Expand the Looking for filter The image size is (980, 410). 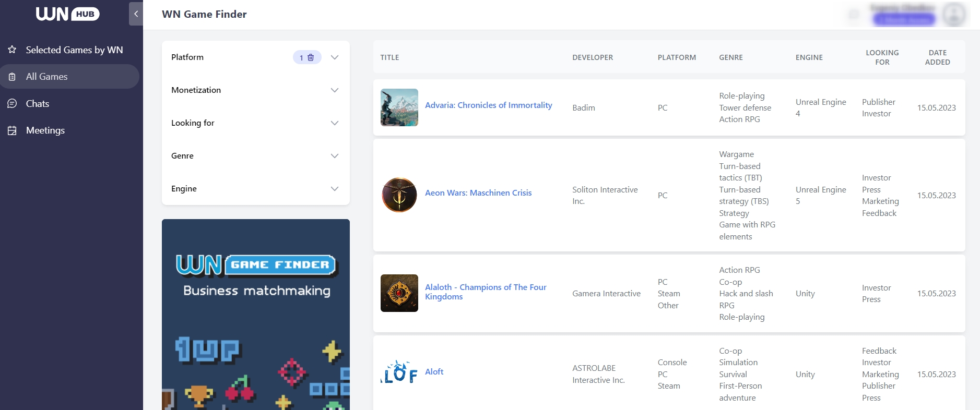coord(335,123)
